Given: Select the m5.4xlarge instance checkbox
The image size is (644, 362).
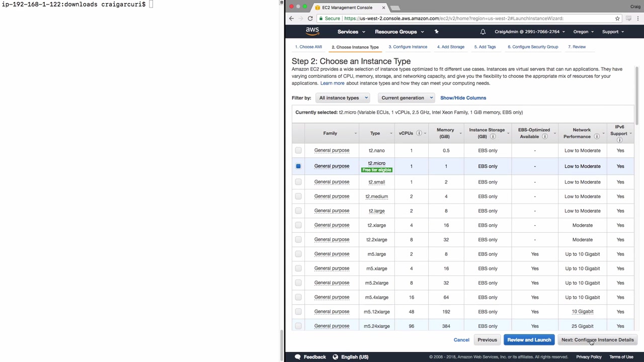Looking at the screenshot, I should pyautogui.click(x=298, y=297).
